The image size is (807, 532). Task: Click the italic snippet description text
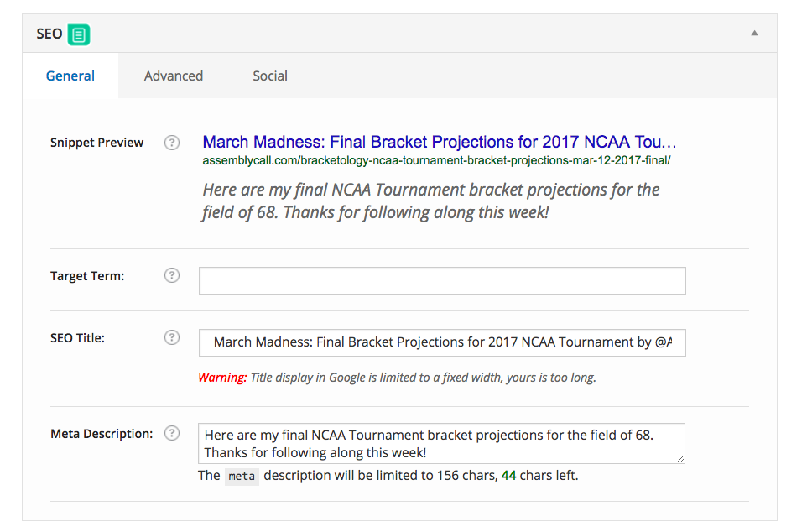click(431, 201)
